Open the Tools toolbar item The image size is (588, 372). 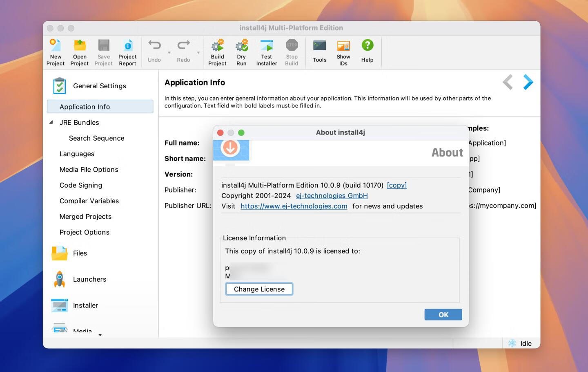point(319,52)
